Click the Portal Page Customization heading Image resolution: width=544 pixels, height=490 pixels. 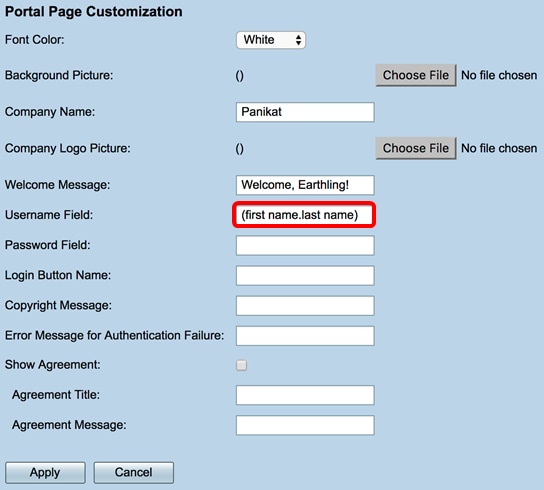tap(94, 12)
